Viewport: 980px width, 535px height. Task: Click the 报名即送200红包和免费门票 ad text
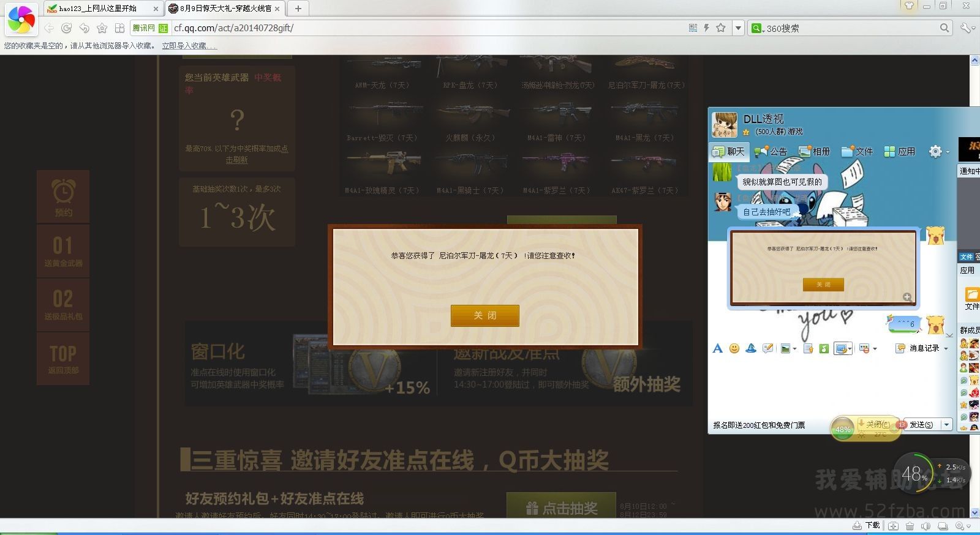(759, 425)
